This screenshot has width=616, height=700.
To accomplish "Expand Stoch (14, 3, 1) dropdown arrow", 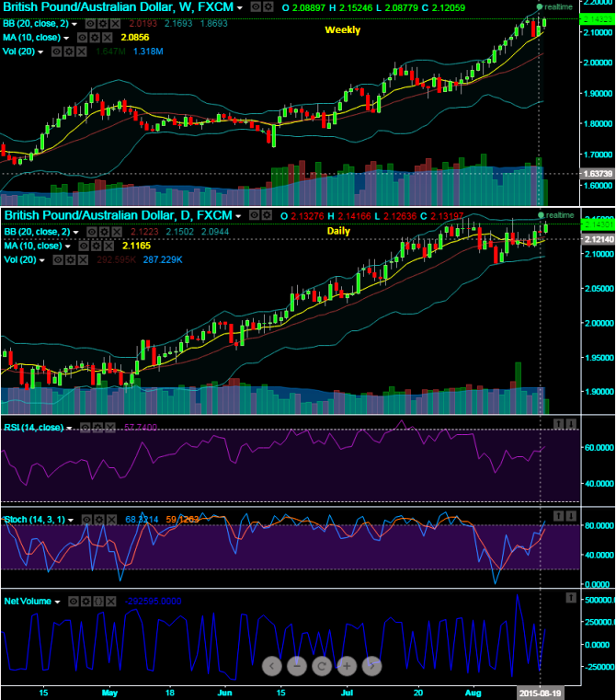I will pyautogui.click(x=71, y=520).
